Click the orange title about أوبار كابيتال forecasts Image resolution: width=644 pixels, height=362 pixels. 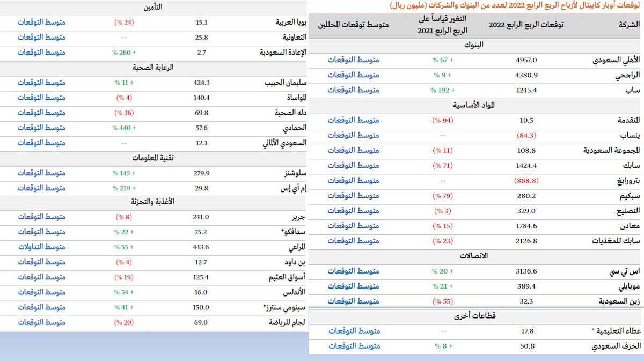[516, 5]
